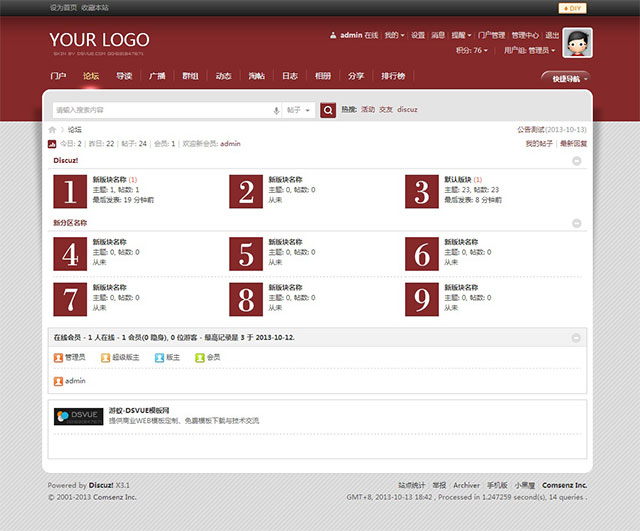640x531 pixels.
Task: Go to the 排行榜 navigation tab
Action: [x=393, y=76]
